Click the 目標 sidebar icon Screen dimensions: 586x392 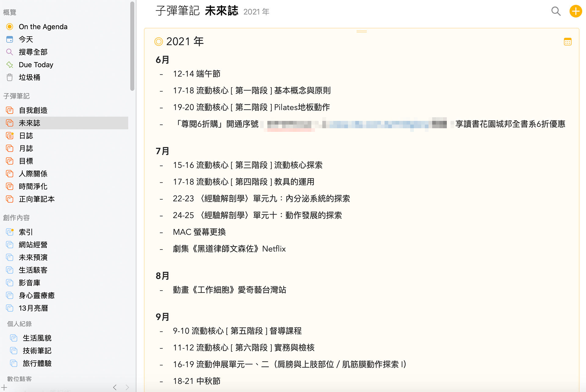click(10, 161)
